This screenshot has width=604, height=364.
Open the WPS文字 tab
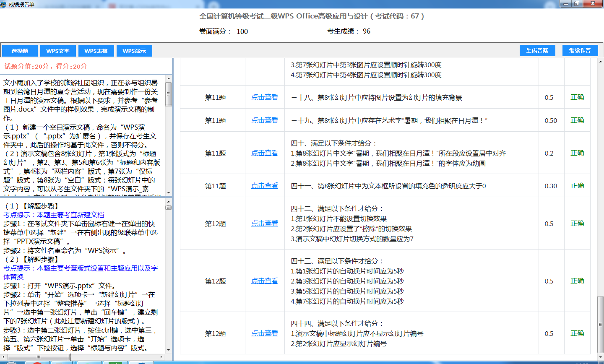[x=58, y=51]
